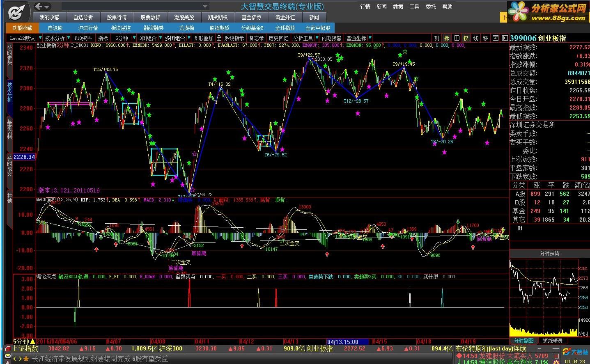The image size is (590, 364).
Task: Click the star favorite icon in news bar
Action: pos(26,359)
